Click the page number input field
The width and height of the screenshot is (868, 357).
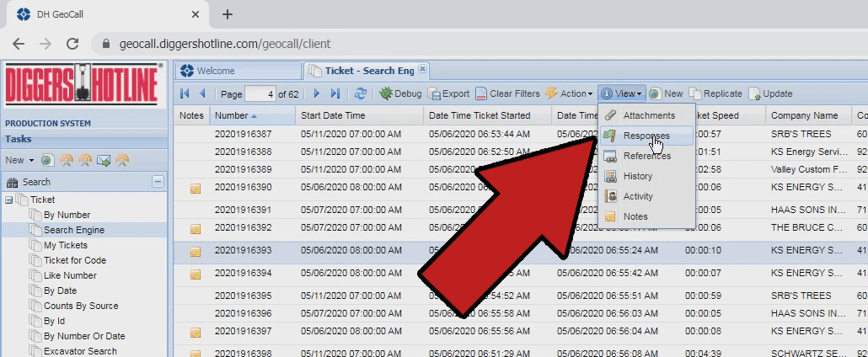tap(260, 93)
